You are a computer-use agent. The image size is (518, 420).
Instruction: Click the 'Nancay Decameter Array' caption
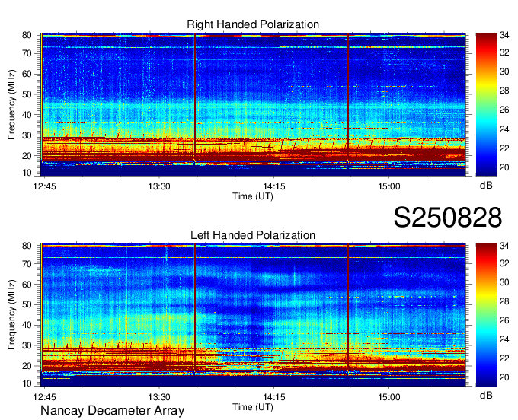pos(112,411)
